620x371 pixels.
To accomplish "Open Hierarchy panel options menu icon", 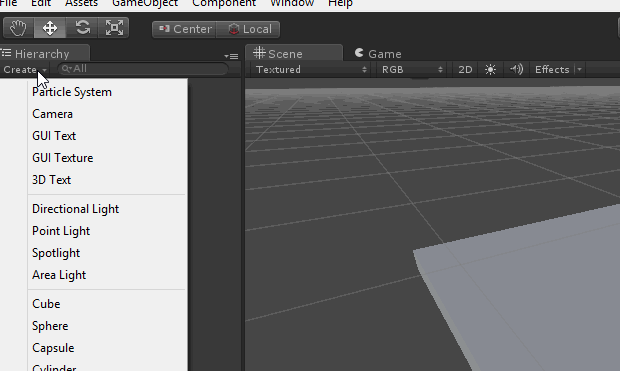I will tap(231, 56).
